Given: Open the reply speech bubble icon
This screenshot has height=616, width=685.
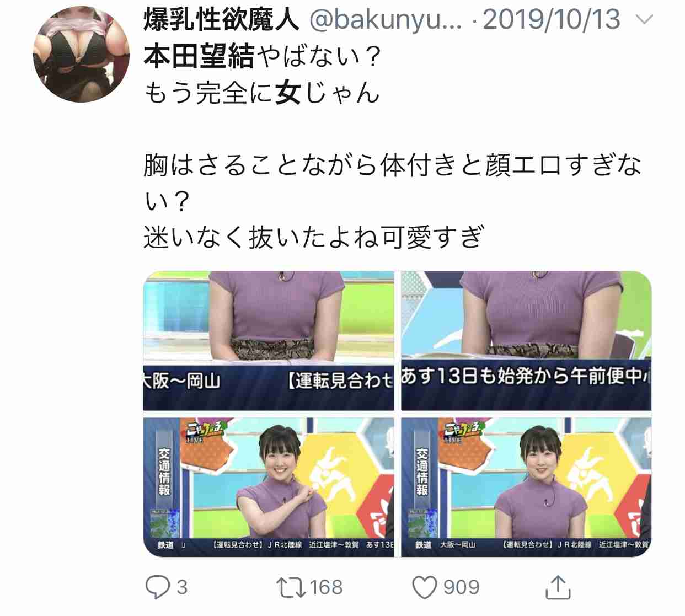Looking at the screenshot, I should point(157,587).
